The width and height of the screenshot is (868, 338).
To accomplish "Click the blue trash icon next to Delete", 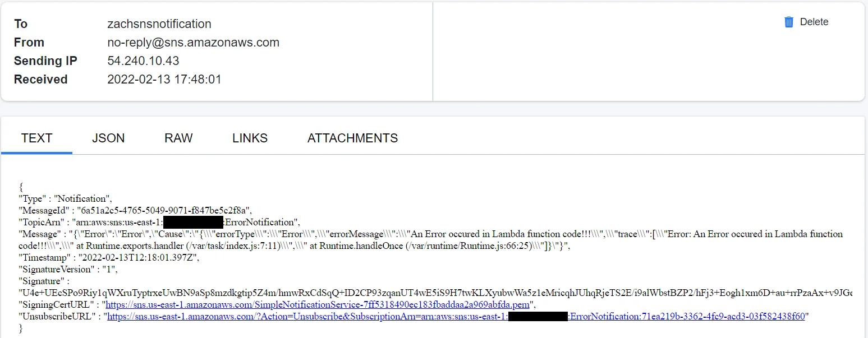I will [788, 22].
